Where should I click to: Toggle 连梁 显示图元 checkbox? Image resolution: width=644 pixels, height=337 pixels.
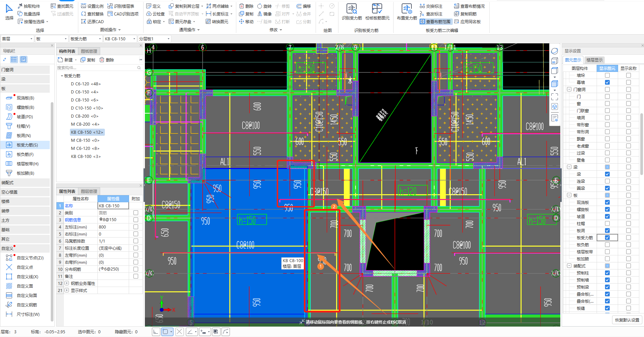[x=607, y=181]
